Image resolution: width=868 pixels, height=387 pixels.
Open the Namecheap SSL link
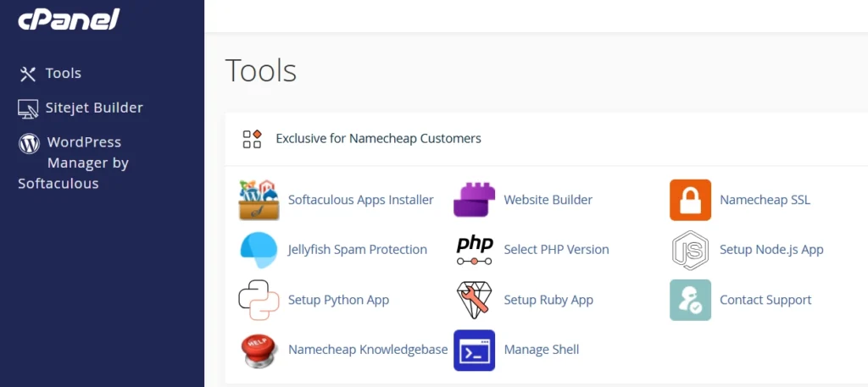click(x=765, y=200)
